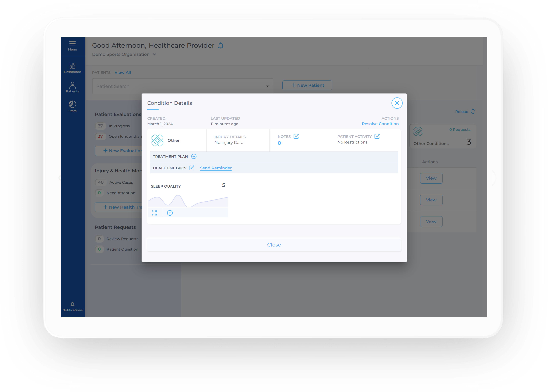The height and width of the screenshot is (392, 548).
Task: Click the Notes count 0
Action: coord(279,143)
